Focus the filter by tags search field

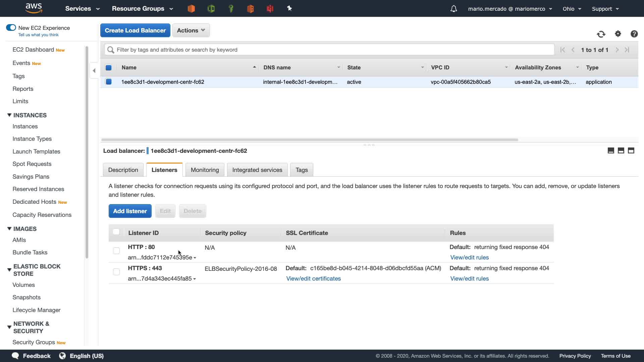[x=329, y=50]
